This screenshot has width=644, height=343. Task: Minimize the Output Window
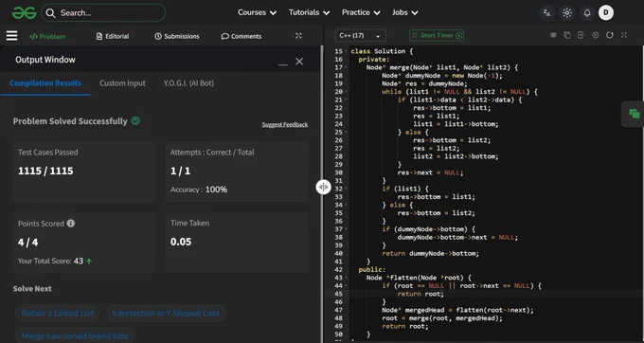[x=282, y=64]
